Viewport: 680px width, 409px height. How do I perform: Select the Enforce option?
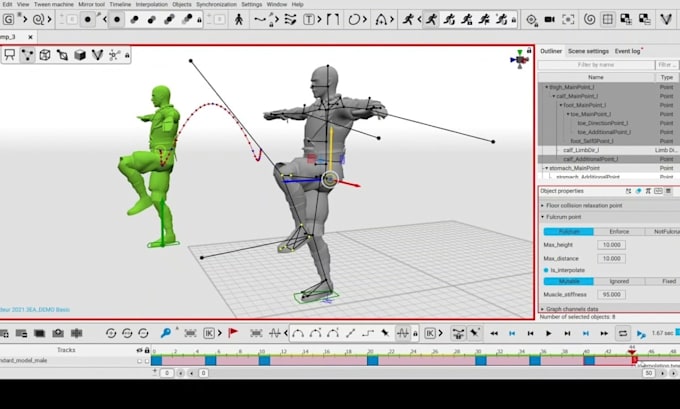pyautogui.click(x=619, y=232)
